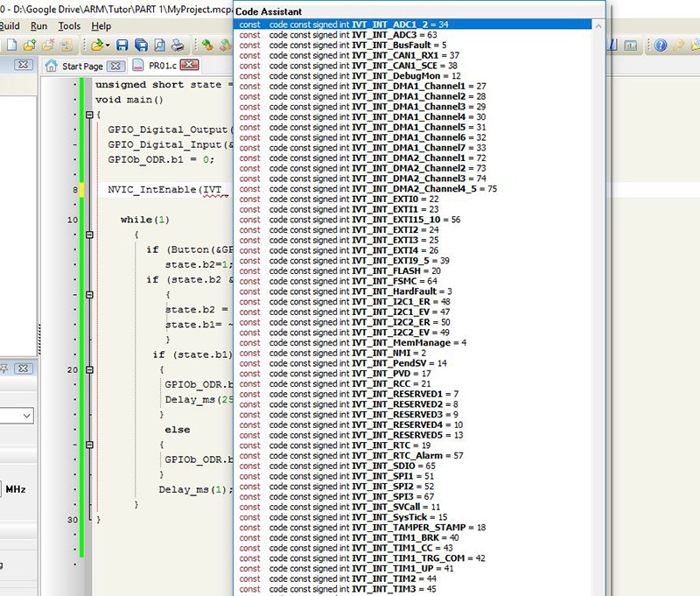Viewport: 700px width, 596px height.
Task: Select IVT_INT_RTC_Alarm = 57 suggestion
Action: tap(413, 456)
